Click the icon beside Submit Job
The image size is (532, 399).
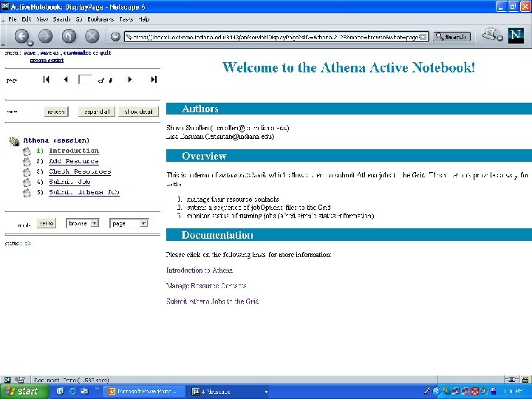point(27,183)
